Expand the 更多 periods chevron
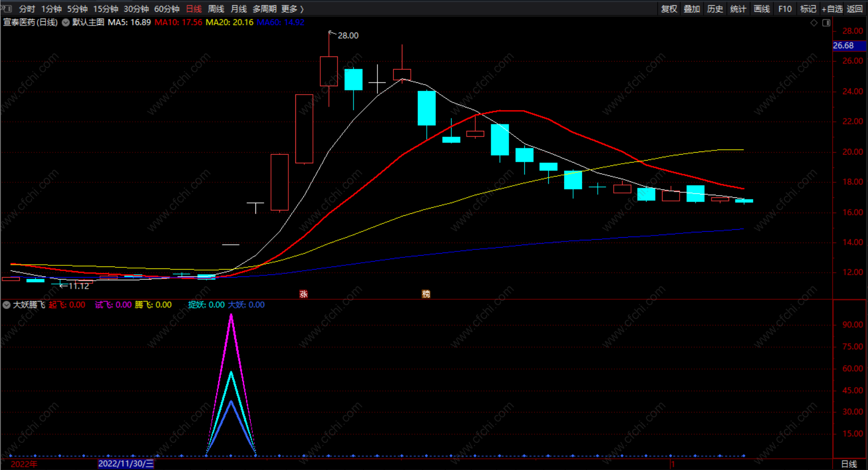This screenshot has width=868, height=470. [302, 9]
